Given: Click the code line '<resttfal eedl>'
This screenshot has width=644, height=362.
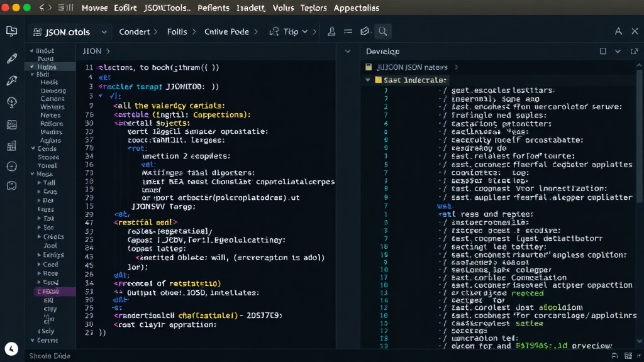Looking at the screenshot, I should click(145, 222).
